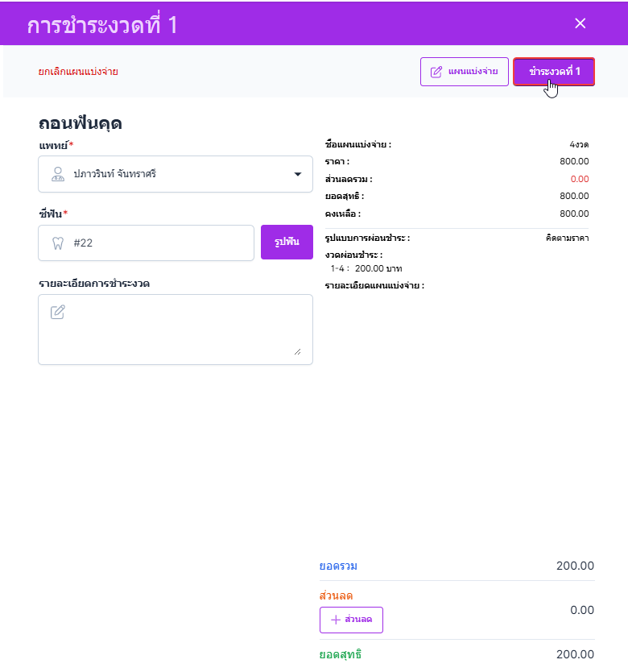
Task: Click the doctor avatar icon in แพทย์ field
Action: click(x=57, y=174)
